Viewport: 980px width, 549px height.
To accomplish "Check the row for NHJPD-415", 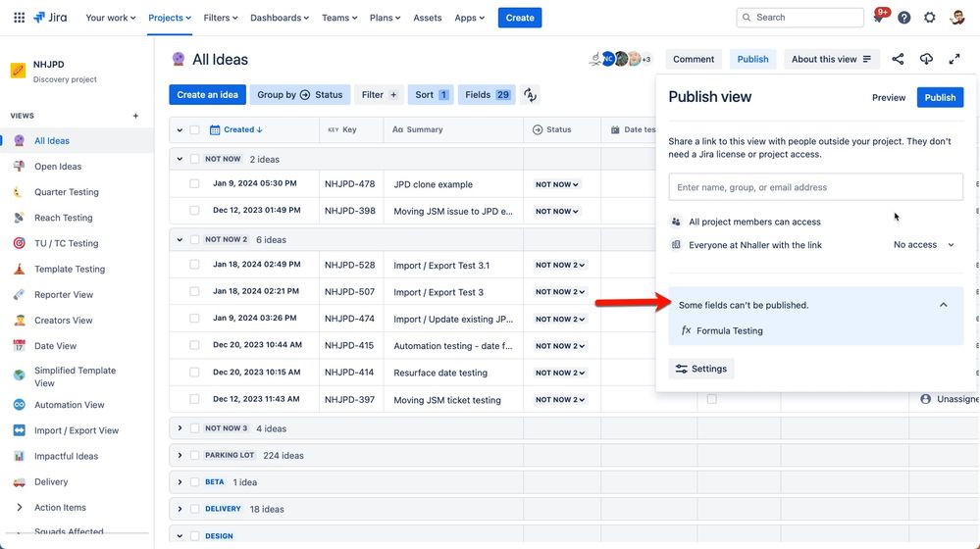I will click(194, 345).
